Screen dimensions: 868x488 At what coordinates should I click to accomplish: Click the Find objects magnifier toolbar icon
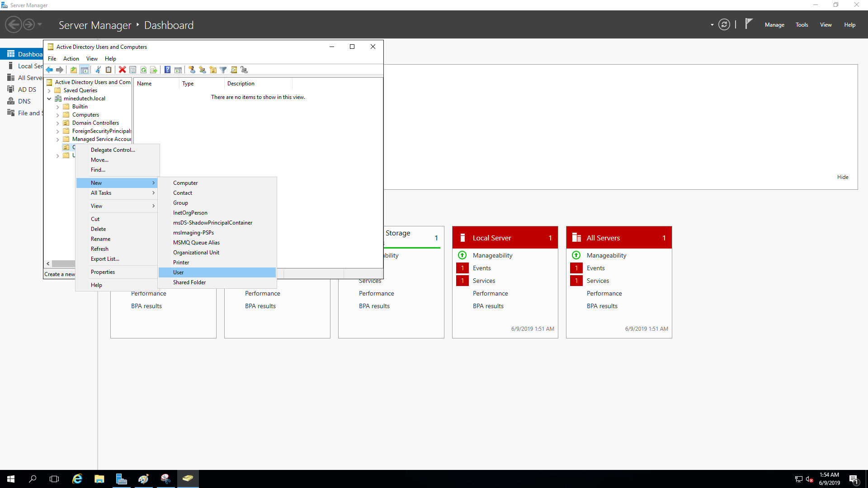coord(234,70)
